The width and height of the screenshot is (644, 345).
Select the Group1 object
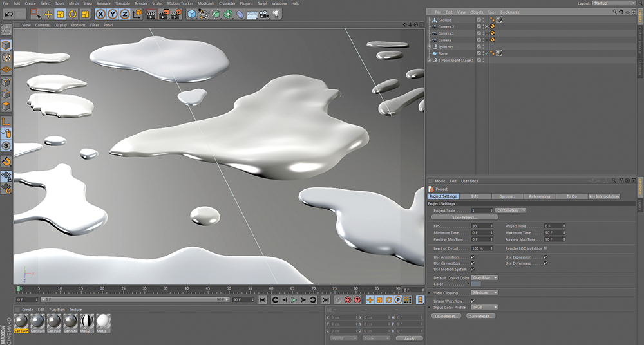click(x=445, y=20)
